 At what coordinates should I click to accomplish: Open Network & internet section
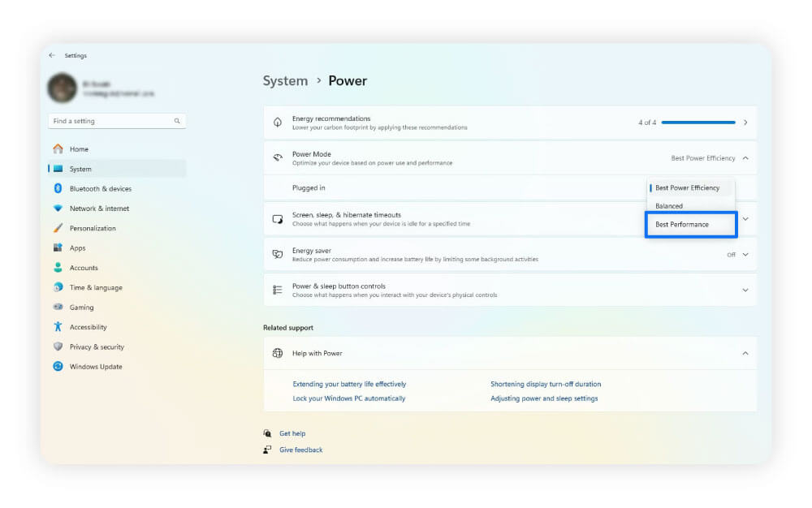pos(117,209)
